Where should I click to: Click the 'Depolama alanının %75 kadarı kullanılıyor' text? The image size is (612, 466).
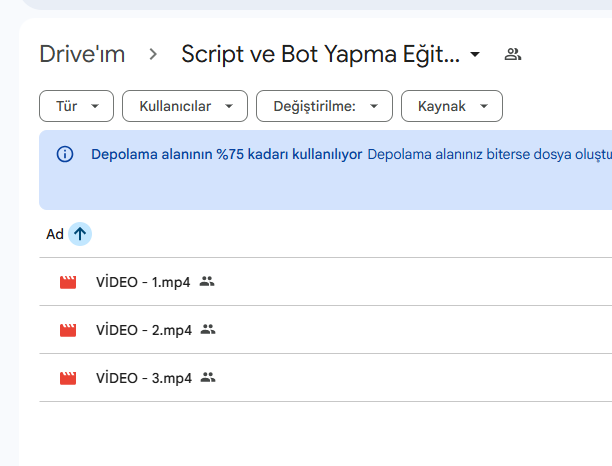[226, 155]
